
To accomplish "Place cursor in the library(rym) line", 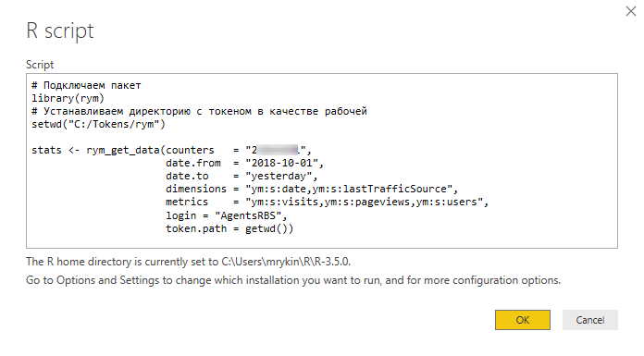I will coord(68,99).
